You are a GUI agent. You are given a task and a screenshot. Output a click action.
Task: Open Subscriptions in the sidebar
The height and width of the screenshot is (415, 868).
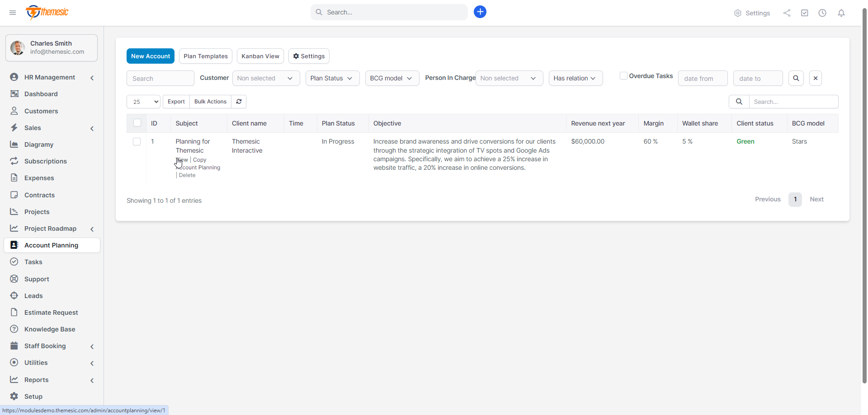[46, 161]
